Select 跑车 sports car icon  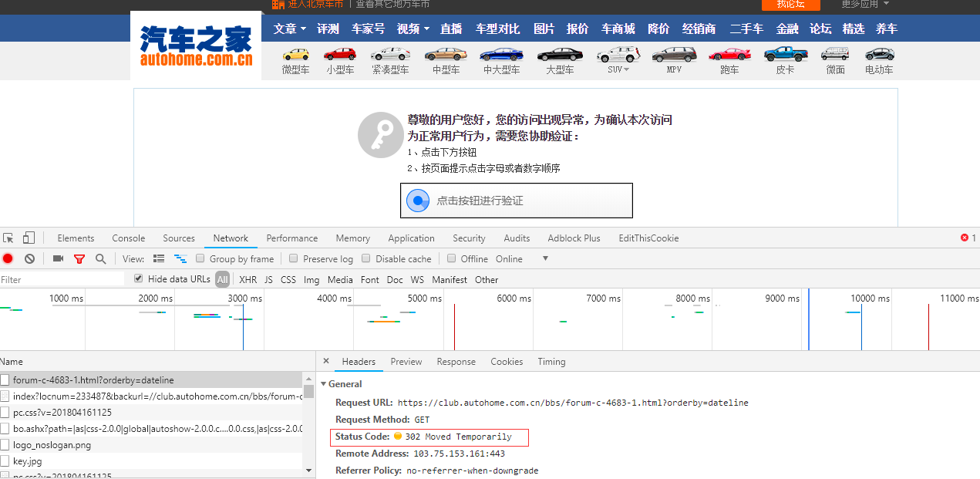729,54
